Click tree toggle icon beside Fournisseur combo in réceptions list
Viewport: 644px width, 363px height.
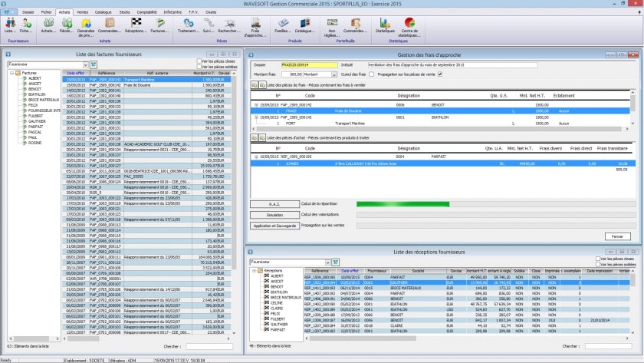pos(336,262)
